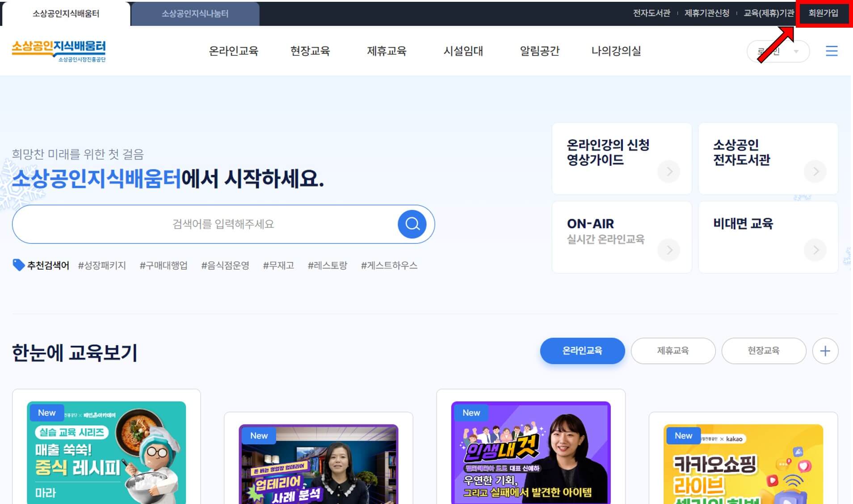853x504 pixels.
Task: Keep 온라인교육 filter selected
Action: click(582, 351)
